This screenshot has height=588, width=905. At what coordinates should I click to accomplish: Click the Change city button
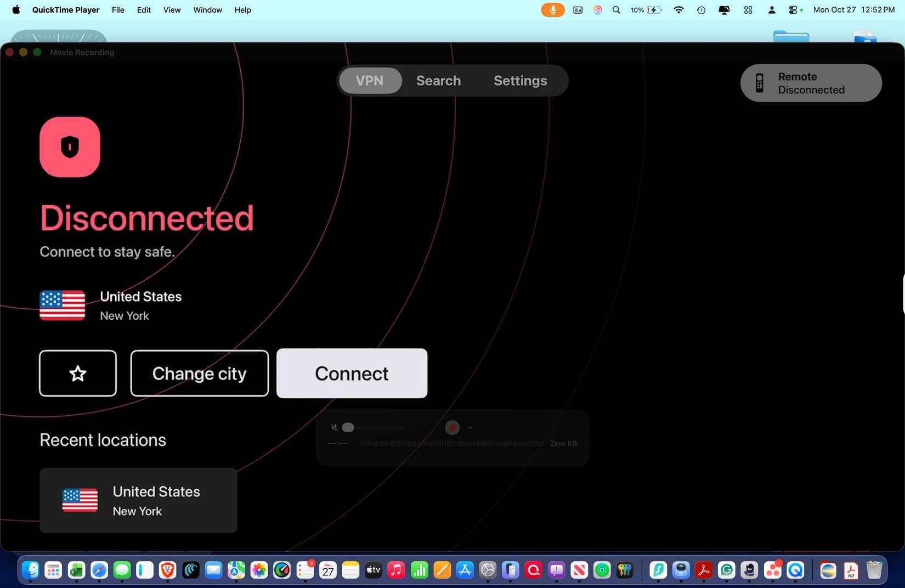coord(199,373)
